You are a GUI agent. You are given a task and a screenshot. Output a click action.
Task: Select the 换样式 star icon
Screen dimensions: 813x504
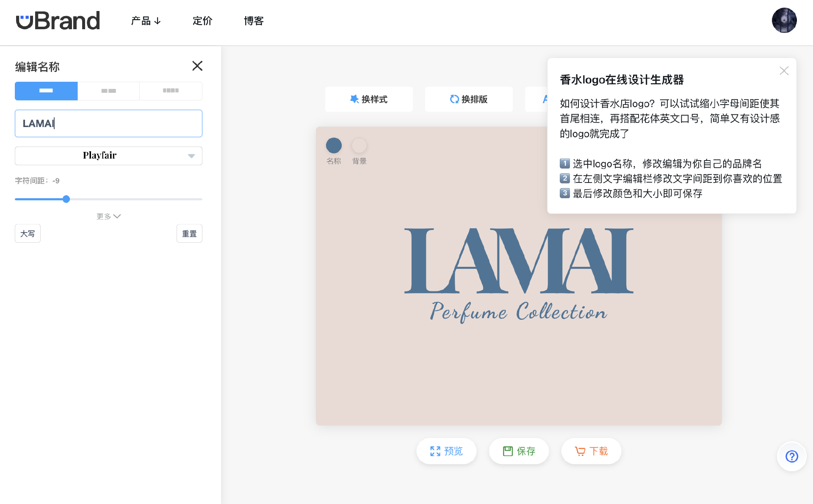pos(354,99)
